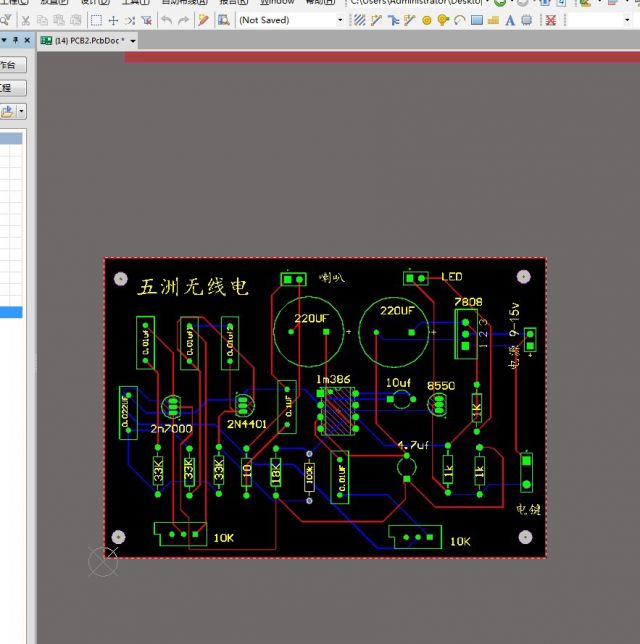Click the Copy icon in the toolbar
This screenshot has height=644, width=640.
coord(42,20)
